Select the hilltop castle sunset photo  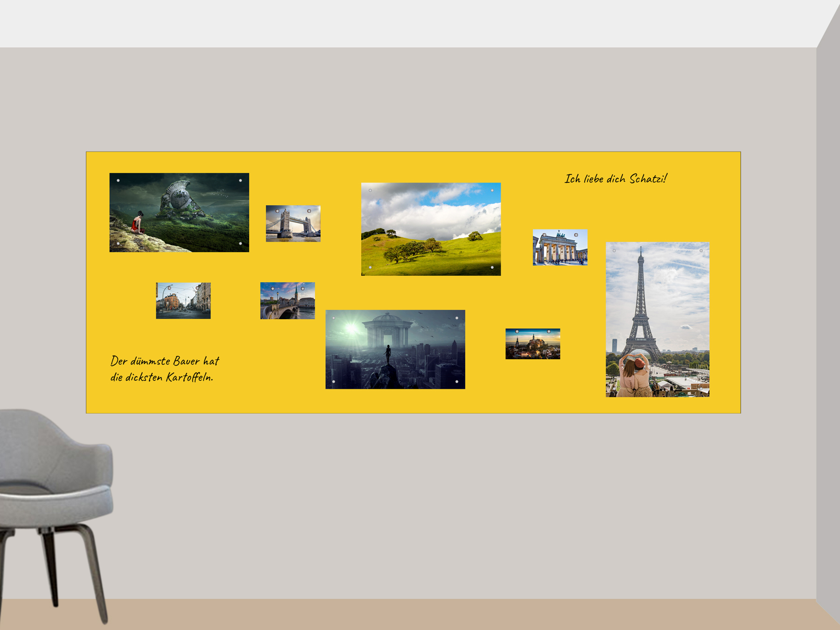pos(532,344)
